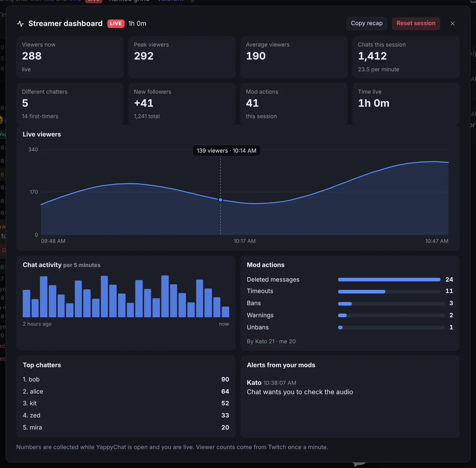Select the Viewers now value 288
476x468 pixels.
[x=32, y=56]
